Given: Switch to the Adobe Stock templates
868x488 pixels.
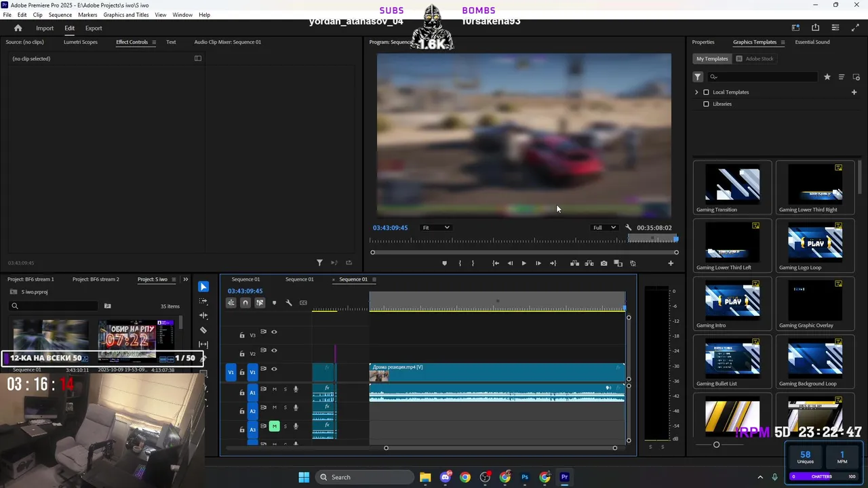Looking at the screenshot, I should click(755, 59).
